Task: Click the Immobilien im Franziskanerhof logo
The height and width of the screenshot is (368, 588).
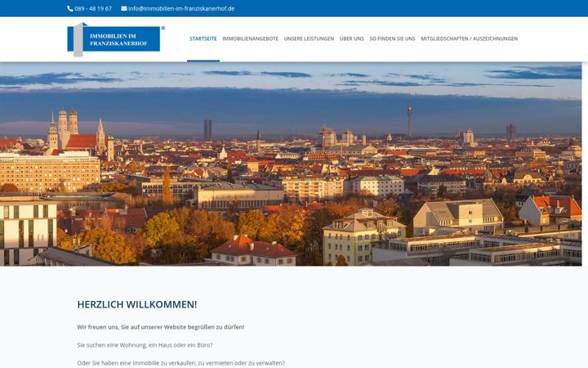Action: click(116, 39)
